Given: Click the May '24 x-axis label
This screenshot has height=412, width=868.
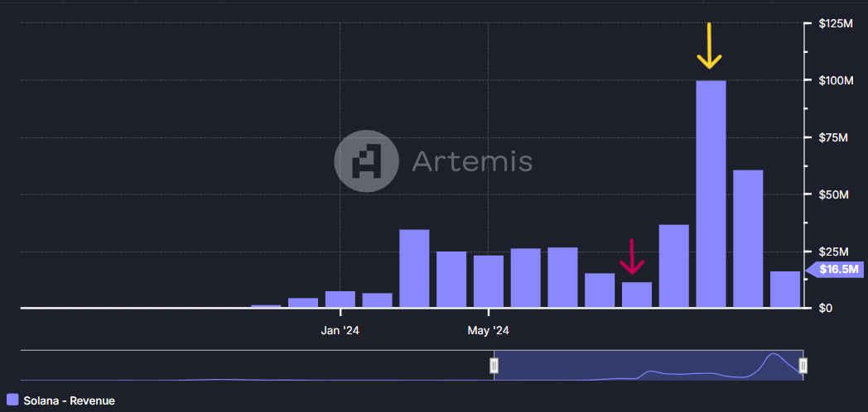Looking at the screenshot, I should tap(489, 331).
